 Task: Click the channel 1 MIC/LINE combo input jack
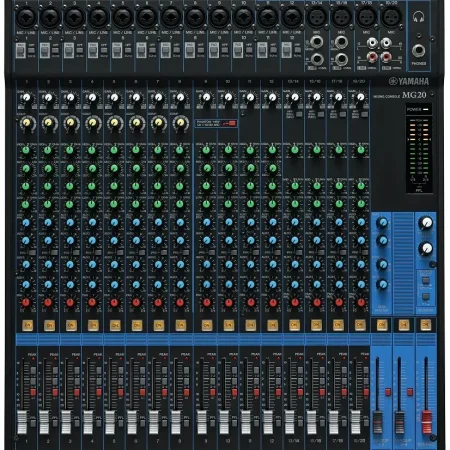tap(26, 17)
